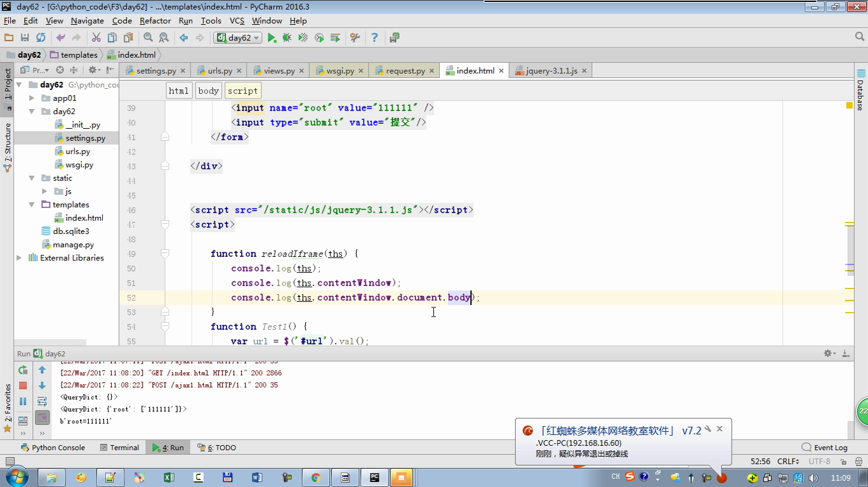Toggle the tool window quick-access square
Viewport: 868px width, 487px height.
pos(10,462)
